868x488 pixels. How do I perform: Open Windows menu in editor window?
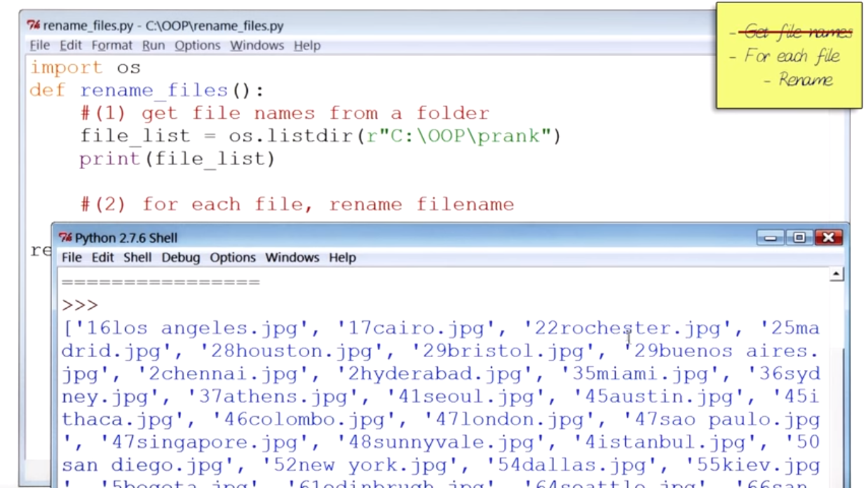[x=257, y=46]
